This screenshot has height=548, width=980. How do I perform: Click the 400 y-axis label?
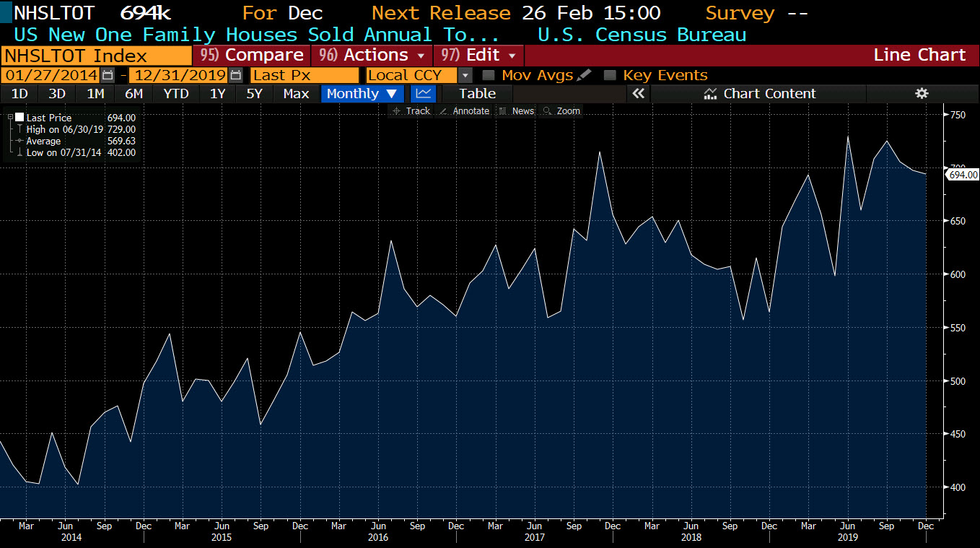pos(958,487)
